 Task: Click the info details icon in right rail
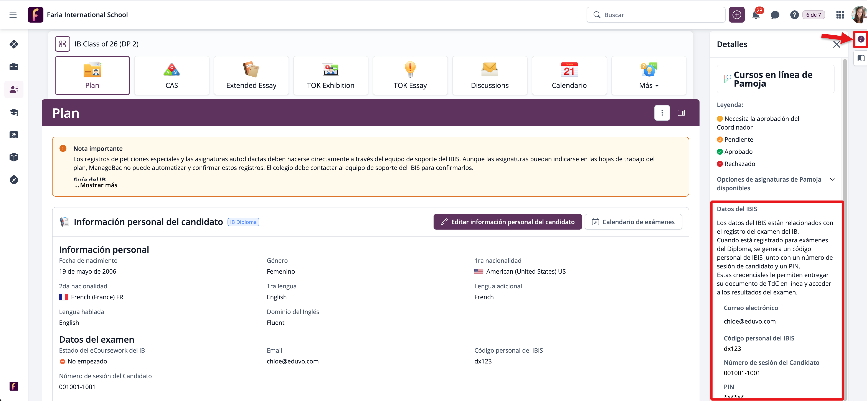pyautogui.click(x=861, y=39)
